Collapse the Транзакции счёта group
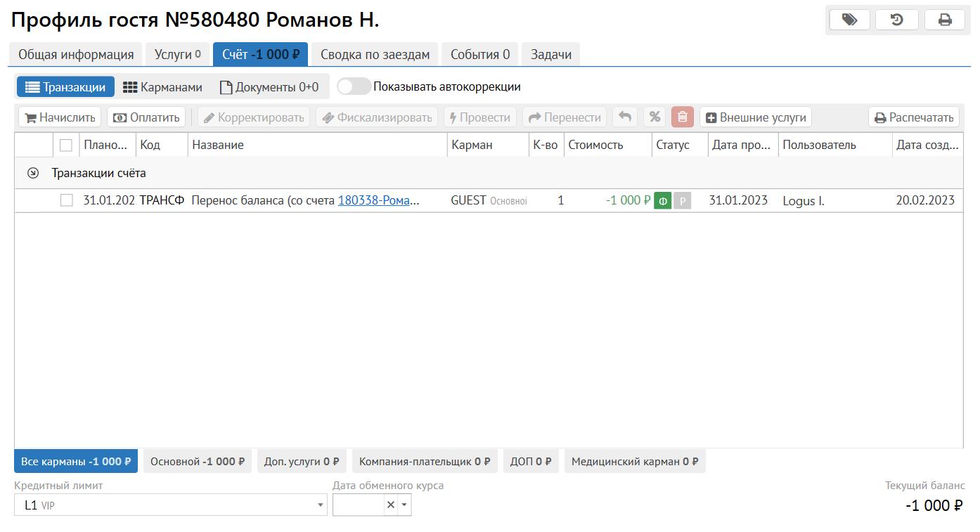The height and width of the screenshot is (532, 980). [x=32, y=173]
